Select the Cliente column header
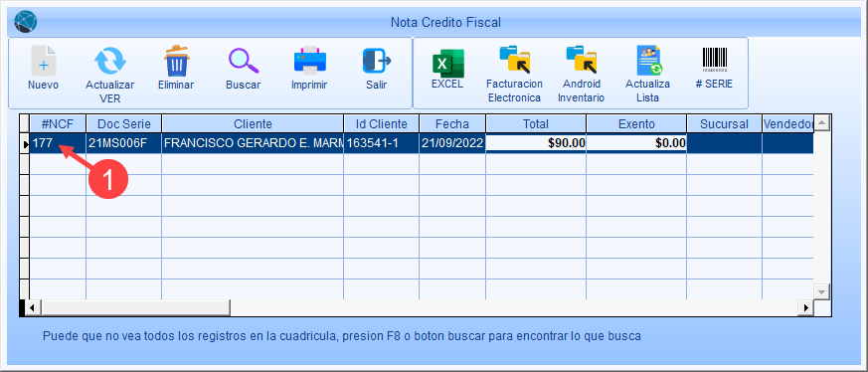 [253, 124]
